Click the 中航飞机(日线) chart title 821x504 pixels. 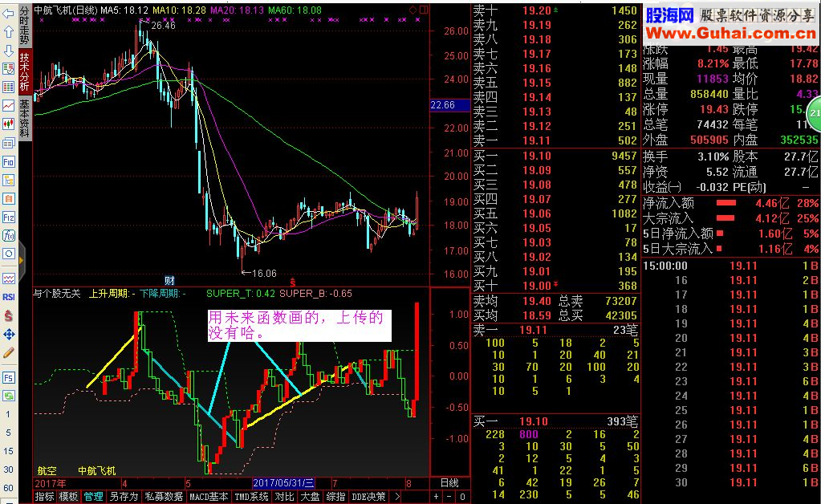(x=66, y=10)
